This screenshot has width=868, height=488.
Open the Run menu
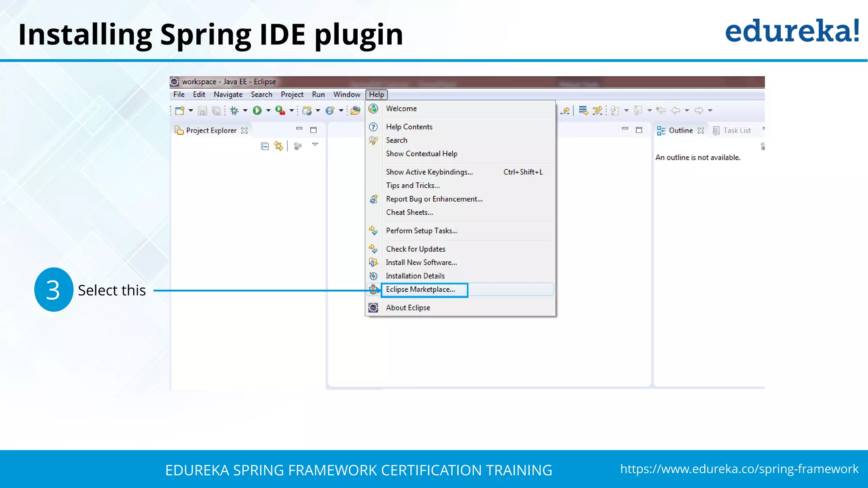[318, 94]
